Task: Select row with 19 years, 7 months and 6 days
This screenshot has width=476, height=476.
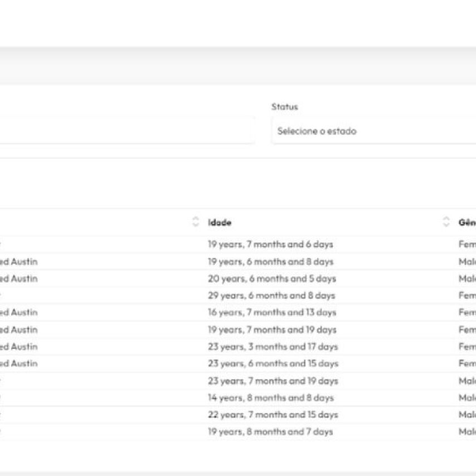Action: point(270,244)
